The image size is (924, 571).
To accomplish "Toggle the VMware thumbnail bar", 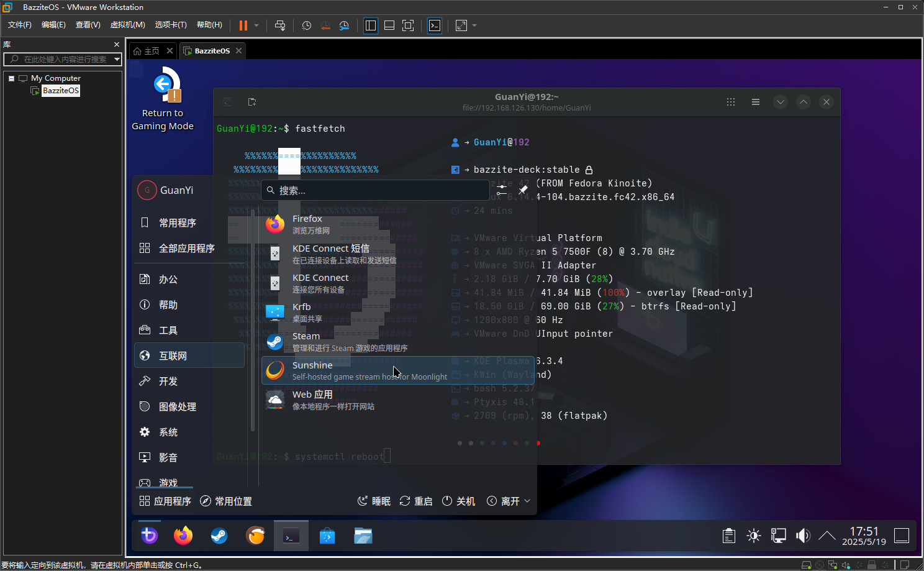I will pos(389,25).
